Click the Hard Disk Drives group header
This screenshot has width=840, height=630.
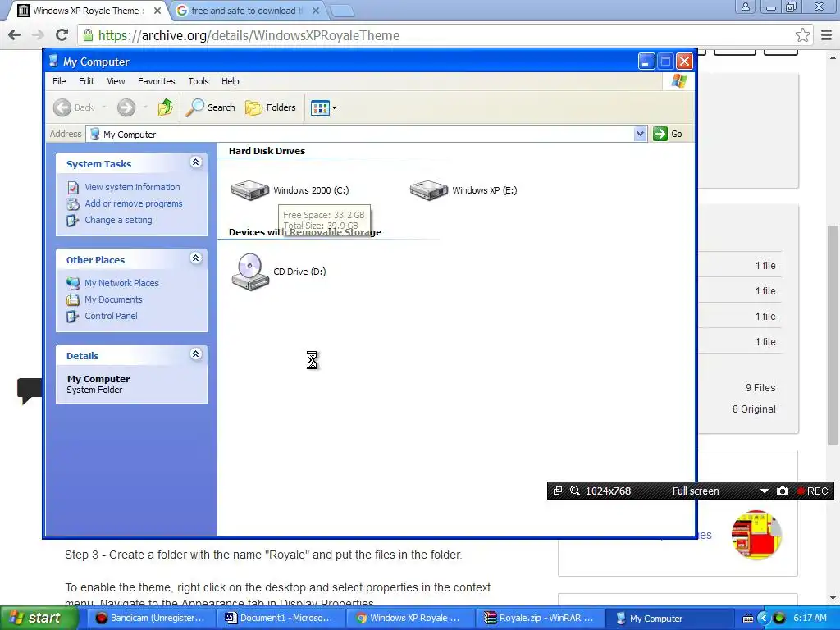(267, 151)
